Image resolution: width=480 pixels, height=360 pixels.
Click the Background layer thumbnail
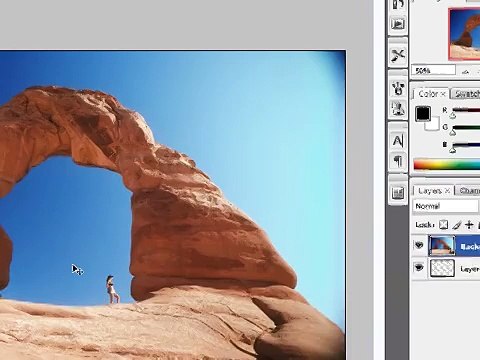(442, 246)
